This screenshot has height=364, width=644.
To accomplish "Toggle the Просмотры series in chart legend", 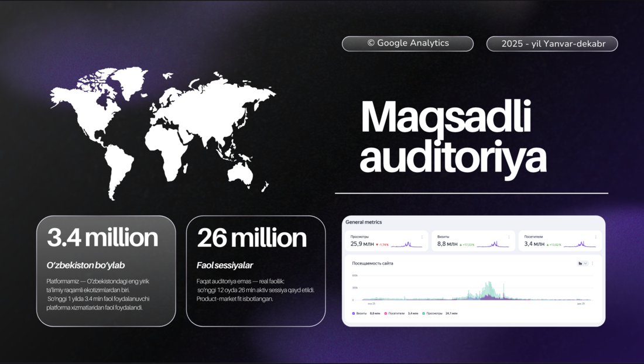I will point(433,314).
